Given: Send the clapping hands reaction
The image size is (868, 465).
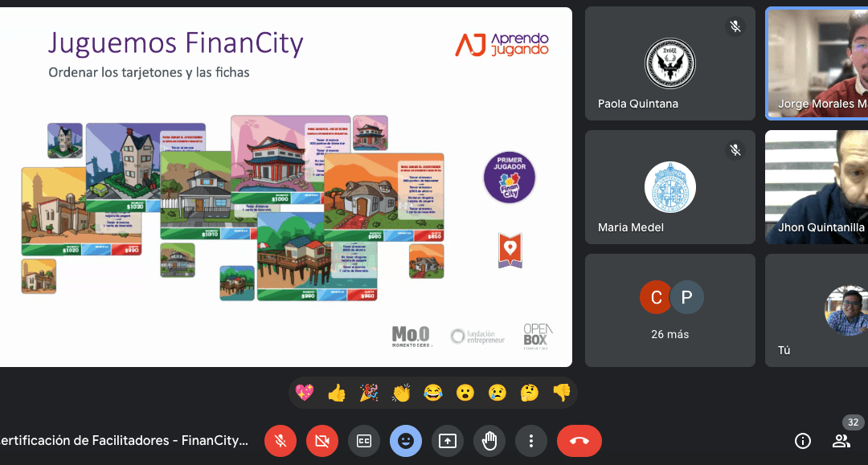Looking at the screenshot, I should 401,393.
